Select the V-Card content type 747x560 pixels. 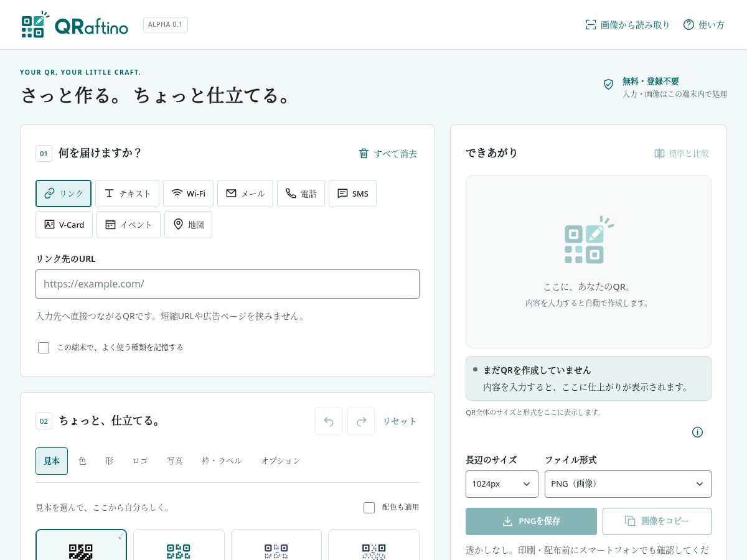pos(64,225)
